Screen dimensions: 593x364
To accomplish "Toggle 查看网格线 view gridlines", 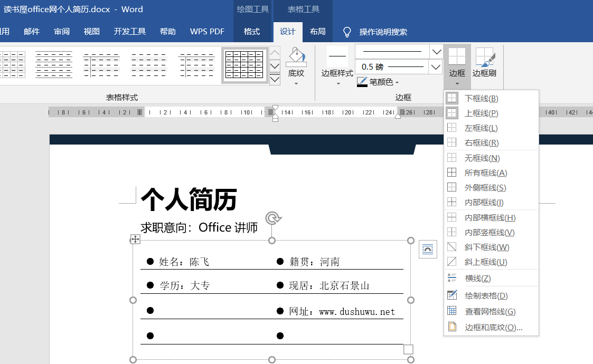I will 490,312.
